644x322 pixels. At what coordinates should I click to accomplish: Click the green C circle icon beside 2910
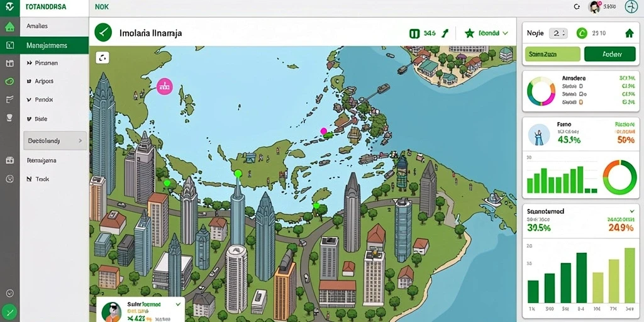pyautogui.click(x=582, y=33)
